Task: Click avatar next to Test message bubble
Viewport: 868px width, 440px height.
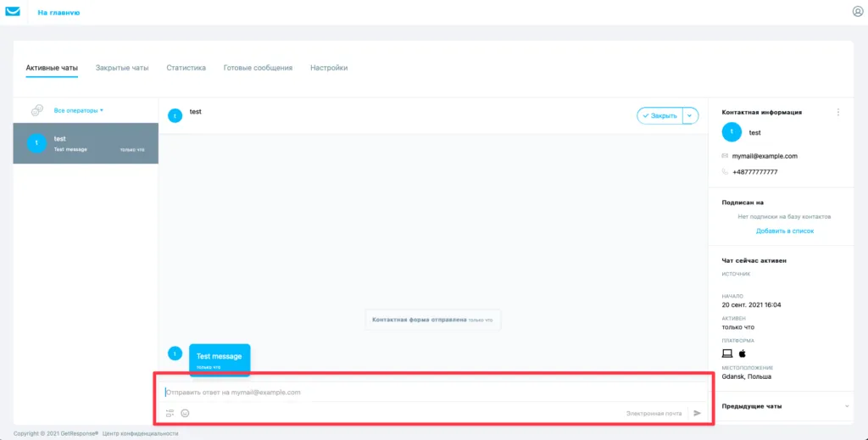Action: tap(175, 354)
